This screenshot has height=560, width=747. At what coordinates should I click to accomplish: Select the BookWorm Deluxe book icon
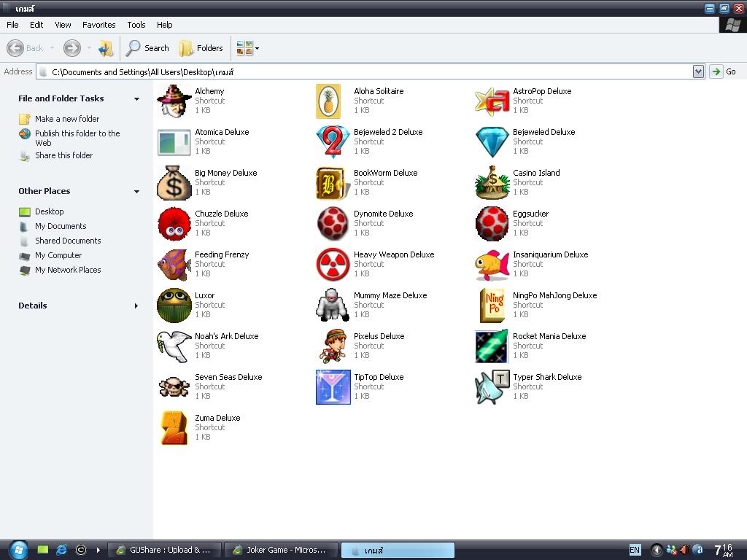333,183
